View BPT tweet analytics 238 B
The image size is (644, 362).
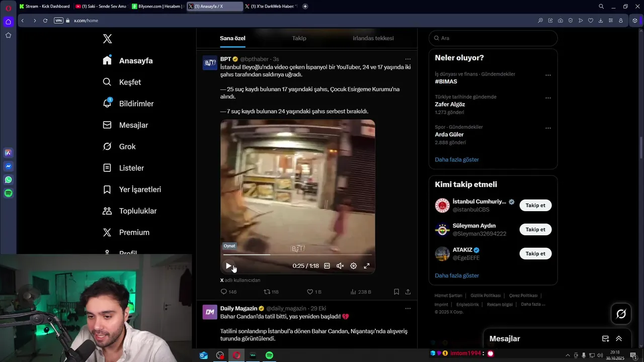(x=360, y=292)
